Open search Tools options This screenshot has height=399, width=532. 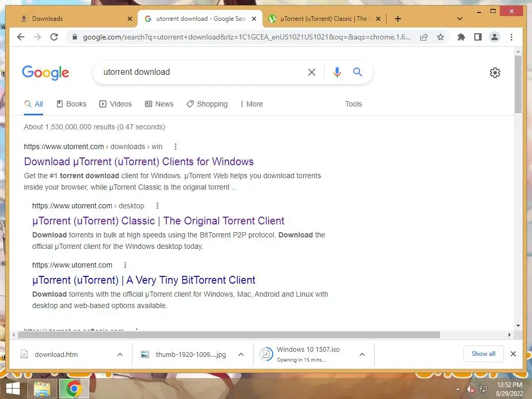click(353, 104)
